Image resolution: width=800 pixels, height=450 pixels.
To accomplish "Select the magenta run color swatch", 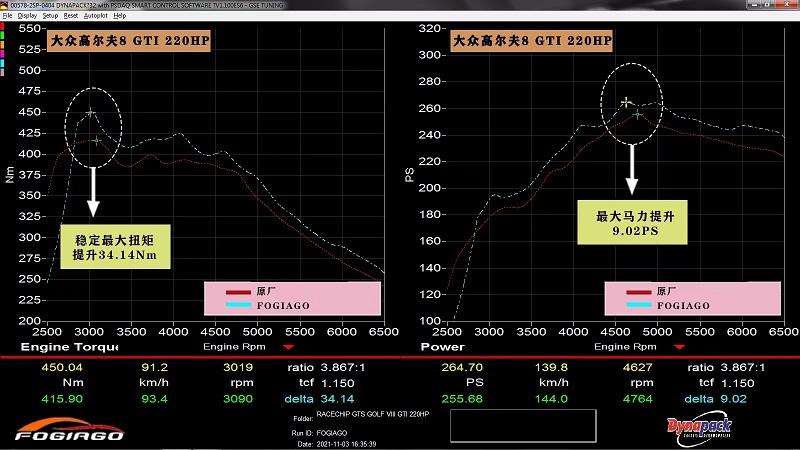I will [2, 54].
